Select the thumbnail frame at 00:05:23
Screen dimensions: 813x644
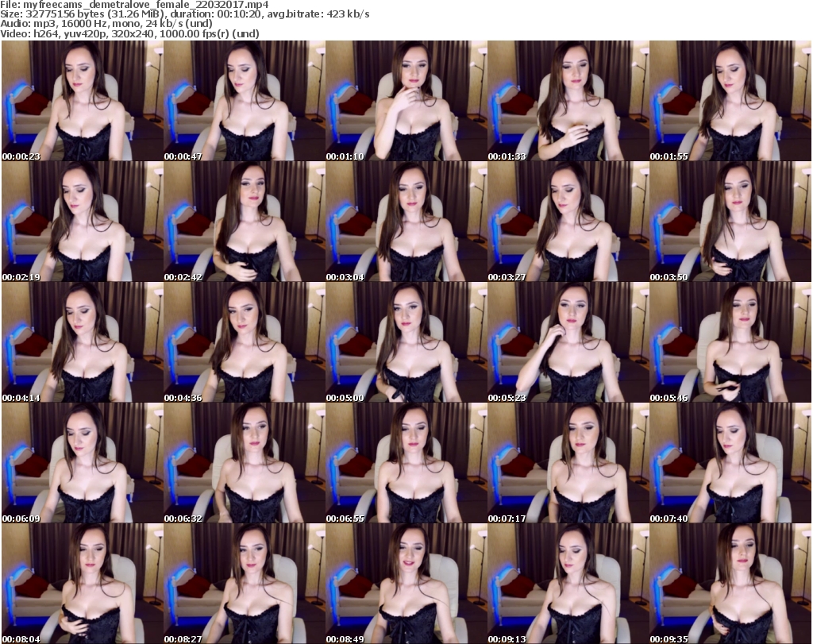click(568, 342)
